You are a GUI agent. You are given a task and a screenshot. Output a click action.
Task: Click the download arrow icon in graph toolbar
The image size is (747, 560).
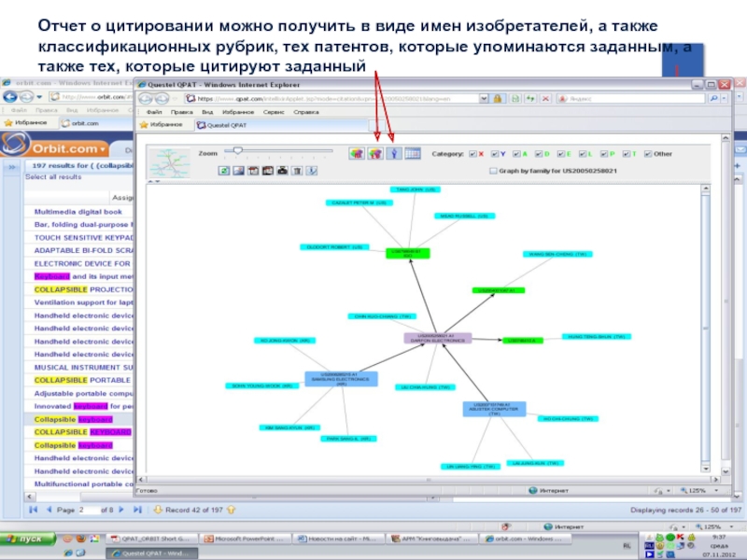click(312, 171)
